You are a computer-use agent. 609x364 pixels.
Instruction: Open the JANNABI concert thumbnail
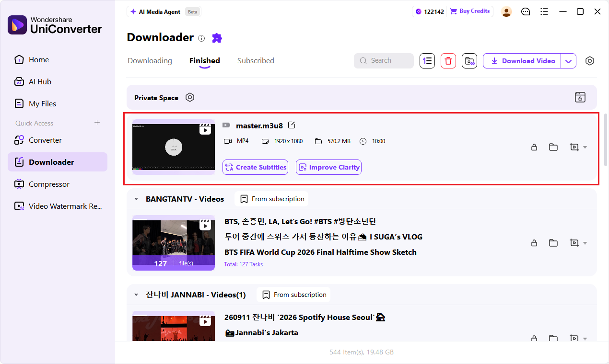174,326
